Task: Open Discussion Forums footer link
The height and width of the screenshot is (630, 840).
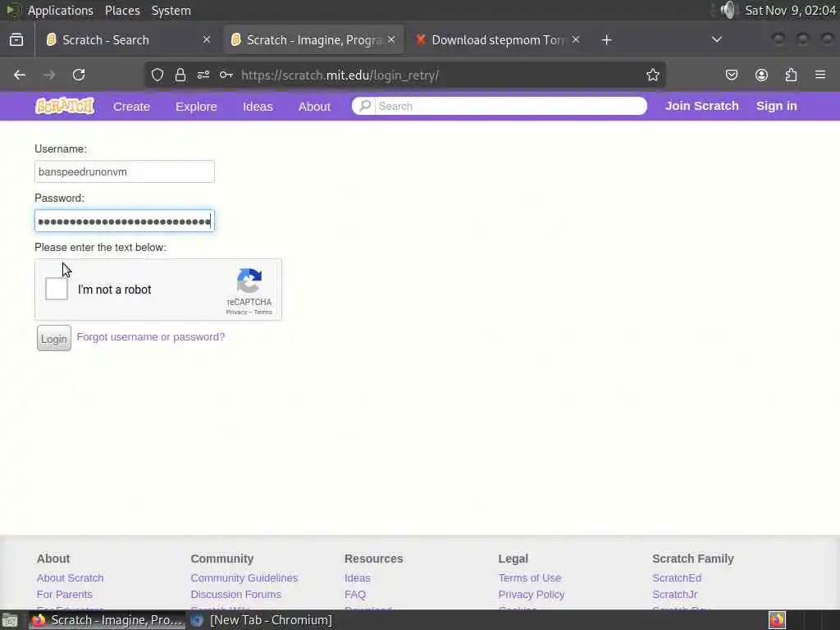Action: pyautogui.click(x=235, y=595)
